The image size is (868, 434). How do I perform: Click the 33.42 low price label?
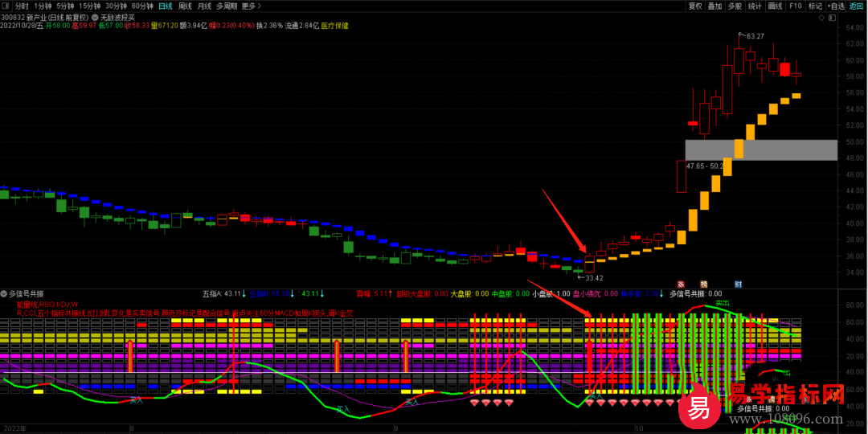click(x=594, y=277)
